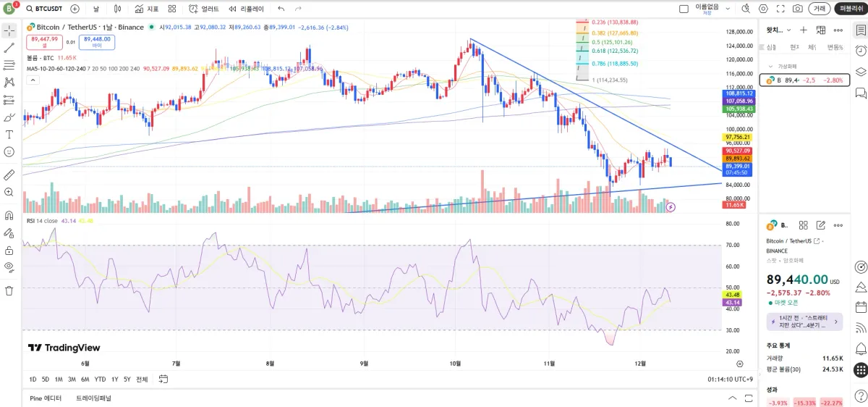The image size is (868, 407).
Task: Toggle lock all drawings
Action: coord(9,251)
